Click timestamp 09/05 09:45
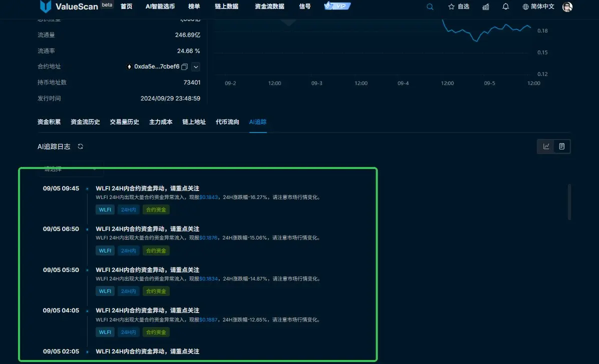 coord(61,188)
